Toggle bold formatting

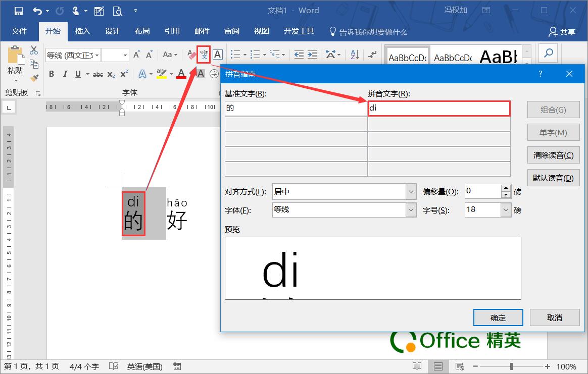51,74
